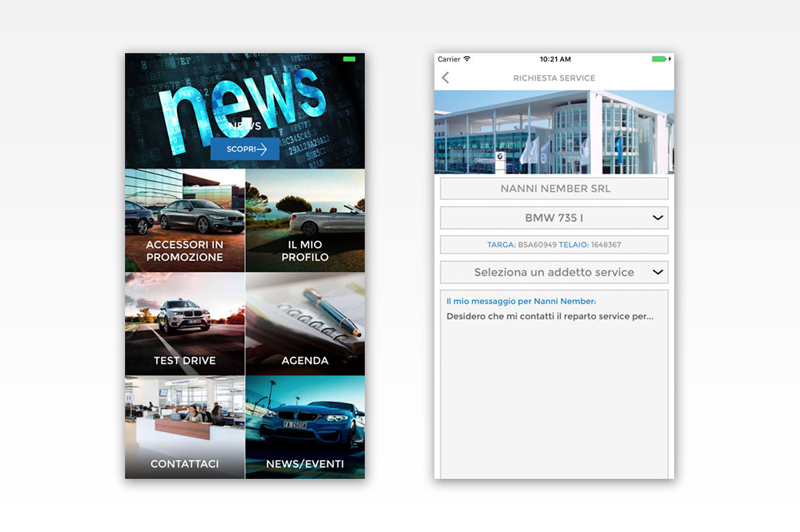Image resolution: width=800 pixels, height=532 pixels.
Task: Tap the dealership building photo
Action: [554, 132]
